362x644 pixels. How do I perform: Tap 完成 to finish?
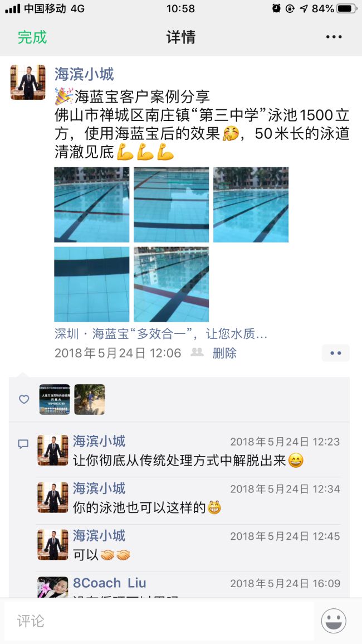(32, 37)
